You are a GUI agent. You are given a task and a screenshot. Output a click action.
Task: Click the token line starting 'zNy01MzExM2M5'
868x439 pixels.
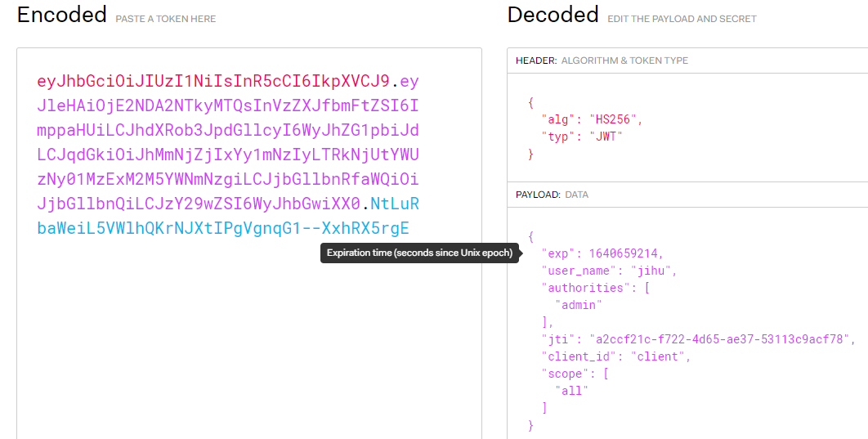(x=227, y=179)
